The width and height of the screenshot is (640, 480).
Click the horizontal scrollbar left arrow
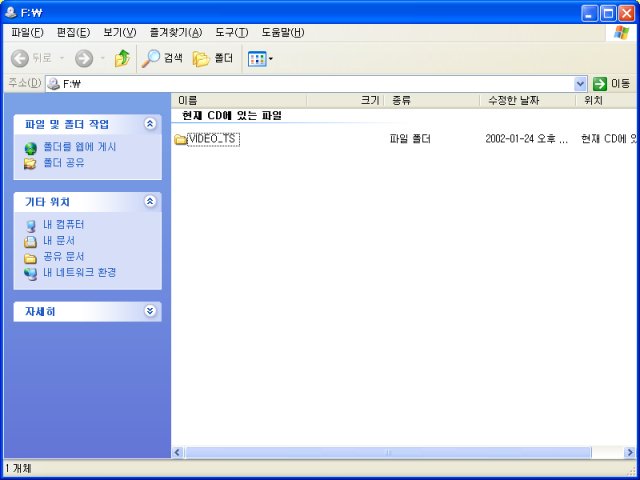click(x=178, y=452)
